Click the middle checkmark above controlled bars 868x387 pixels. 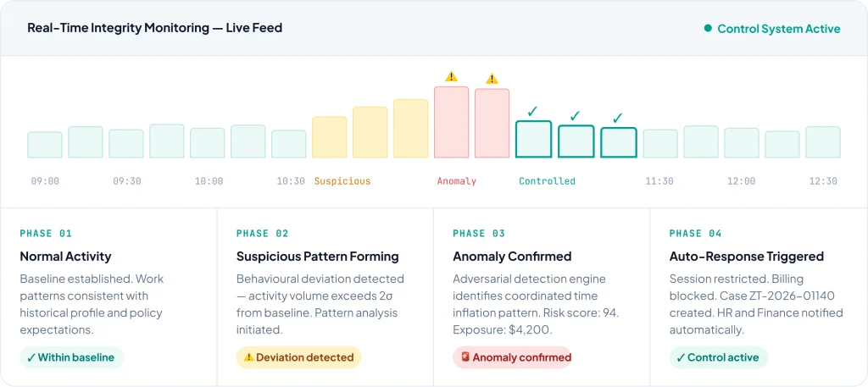click(575, 115)
